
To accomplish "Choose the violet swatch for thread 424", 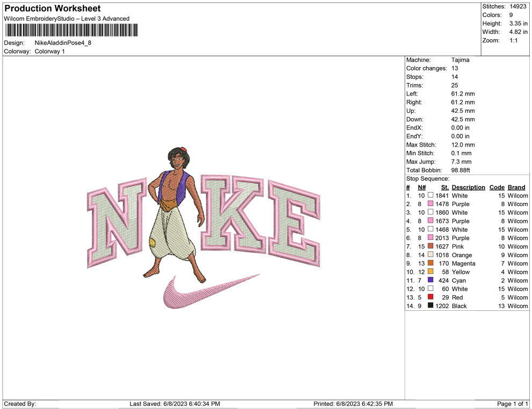I will coord(430,280).
